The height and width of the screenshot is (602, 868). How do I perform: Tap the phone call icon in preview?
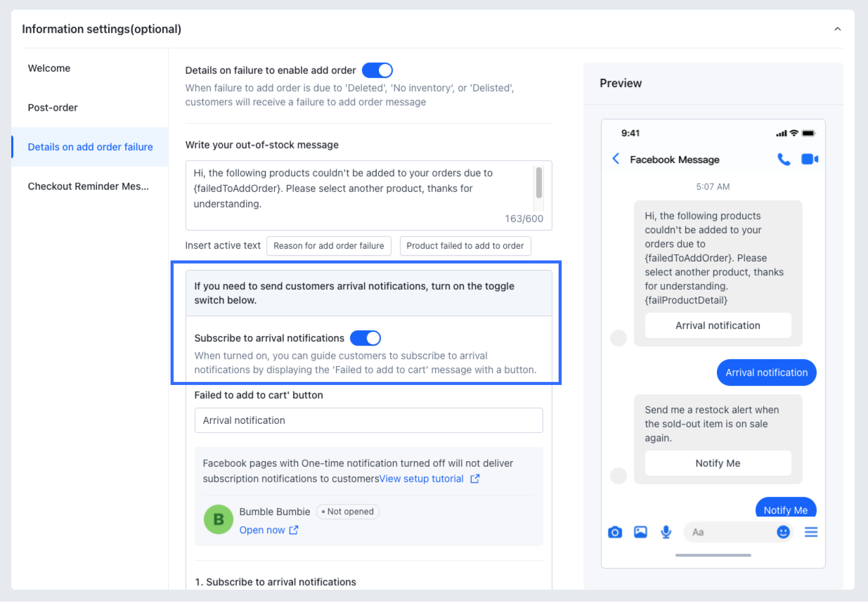[784, 159]
